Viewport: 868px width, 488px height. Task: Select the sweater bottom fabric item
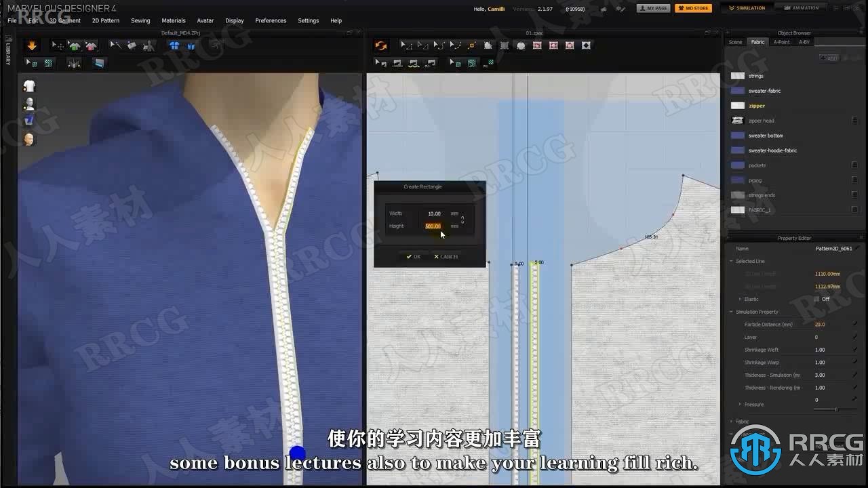pos(766,136)
